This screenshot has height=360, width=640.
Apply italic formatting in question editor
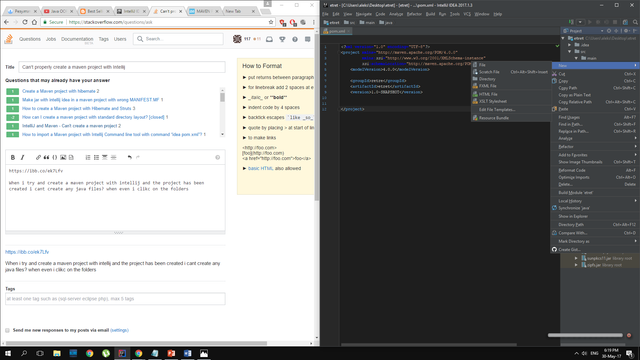click(22, 157)
